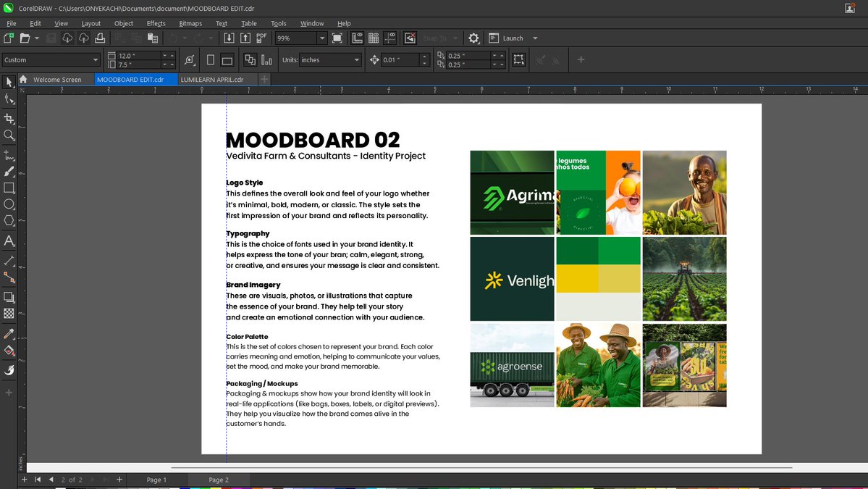Open the Bitmaps menu
The height and width of the screenshot is (489, 868).
click(190, 23)
